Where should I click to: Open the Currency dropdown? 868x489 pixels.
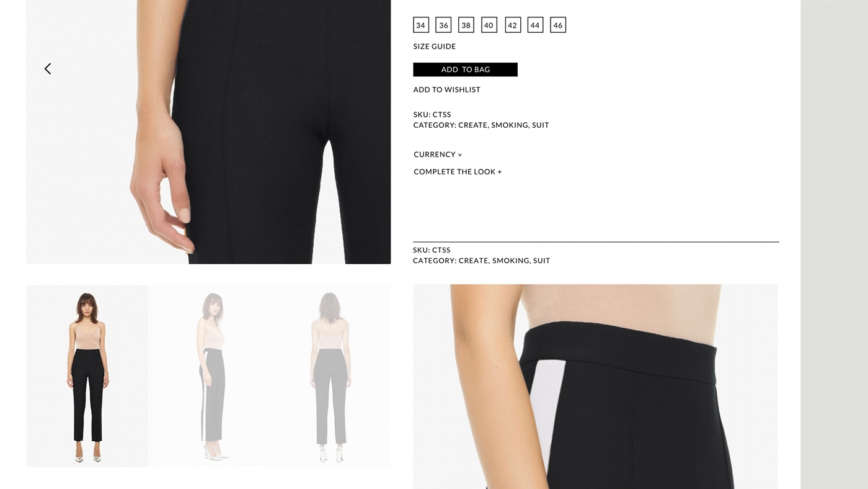(x=438, y=155)
